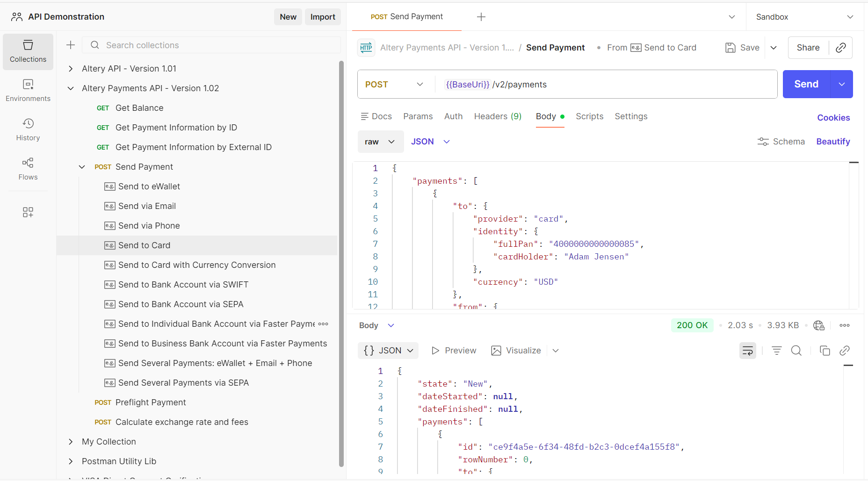This screenshot has height=481, width=868.
Task: Open the Send button options arrow
Action: coord(842,84)
